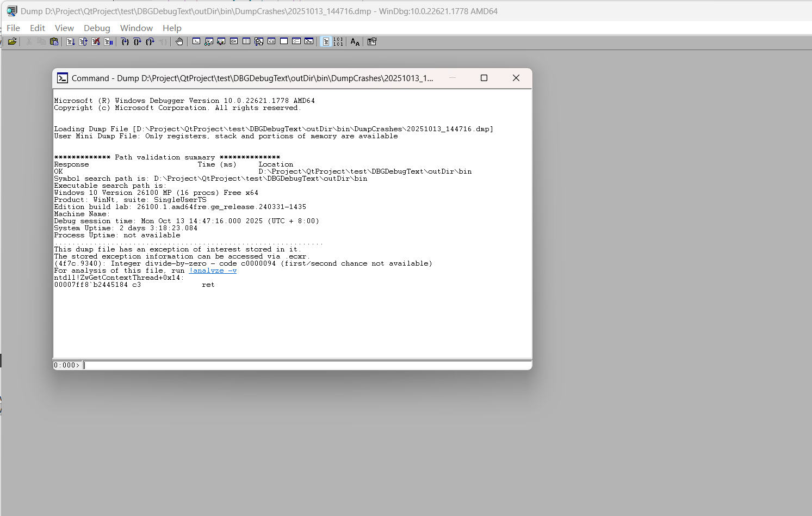This screenshot has height=516, width=812.
Task: Open the Scratch Pad window toolbar icon
Action: 284,41
